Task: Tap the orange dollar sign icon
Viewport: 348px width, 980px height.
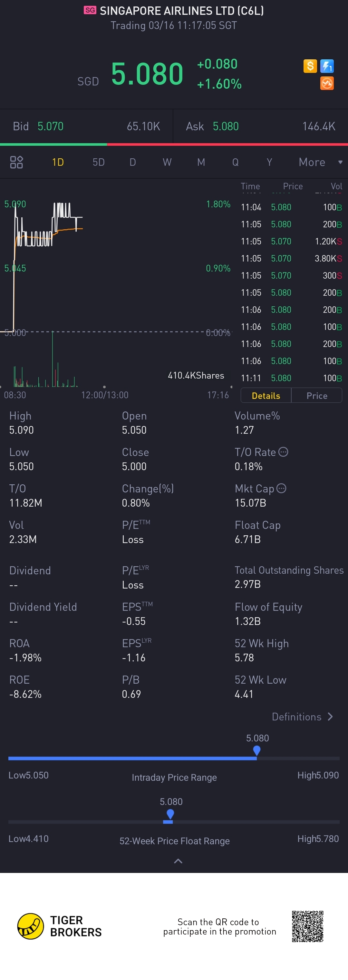Action: pos(310,66)
